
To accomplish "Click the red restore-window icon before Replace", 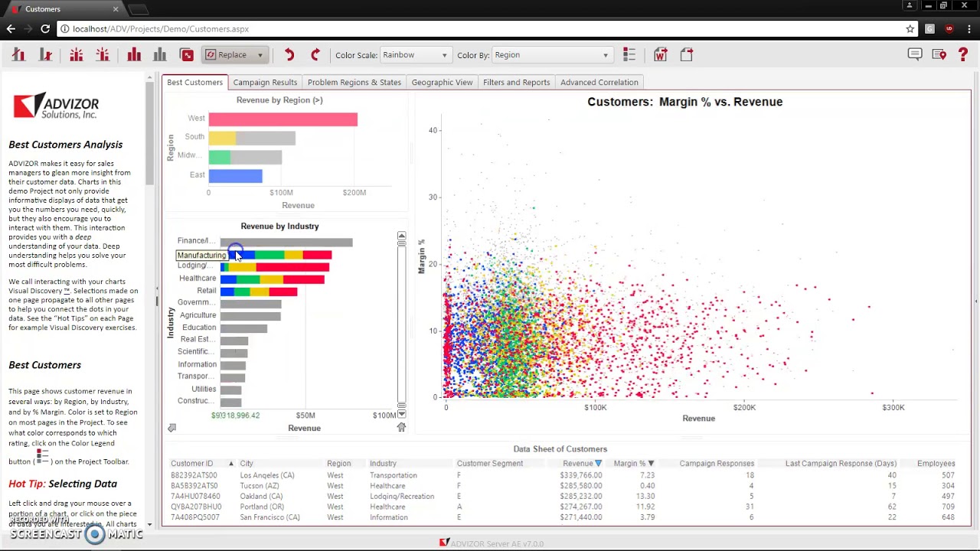I will [187, 54].
